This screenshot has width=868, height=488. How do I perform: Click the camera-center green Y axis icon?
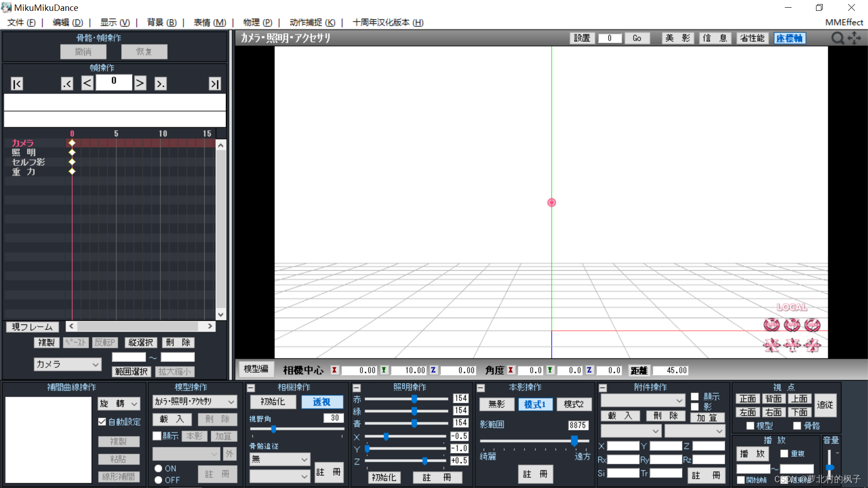click(384, 370)
